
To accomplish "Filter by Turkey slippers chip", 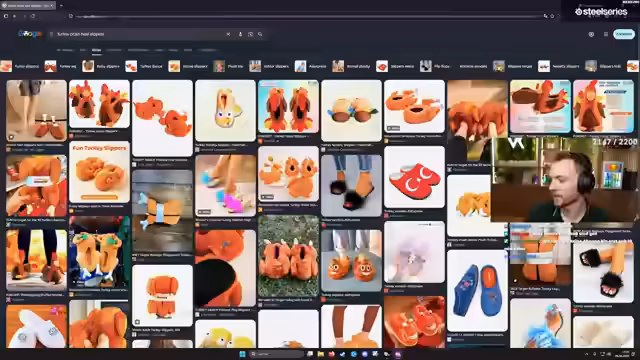I will pos(20,66).
